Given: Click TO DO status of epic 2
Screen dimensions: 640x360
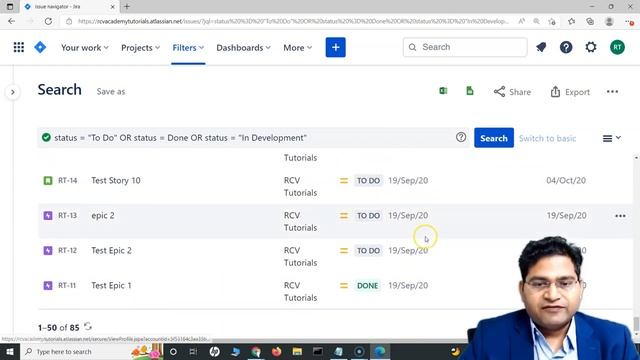Looking at the screenshot, I should coord(368,216).
